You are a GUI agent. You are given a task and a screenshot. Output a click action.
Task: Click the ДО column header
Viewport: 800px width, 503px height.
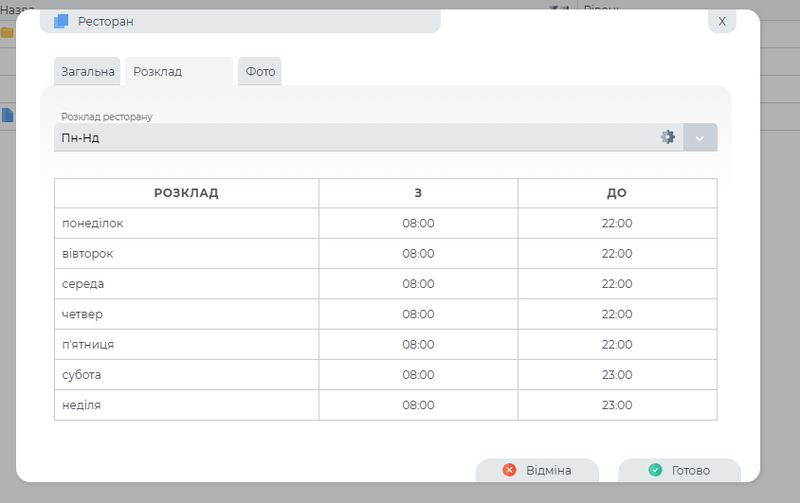pos(617,193)
